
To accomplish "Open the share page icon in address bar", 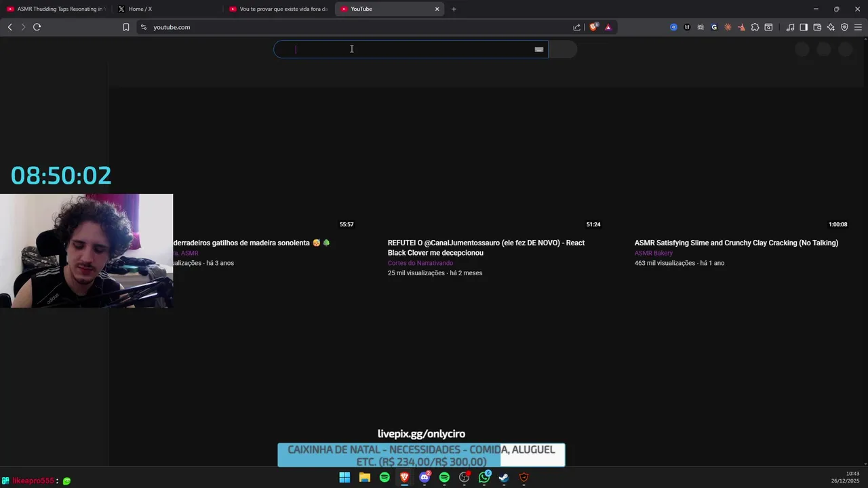I will tap(576, 27).
